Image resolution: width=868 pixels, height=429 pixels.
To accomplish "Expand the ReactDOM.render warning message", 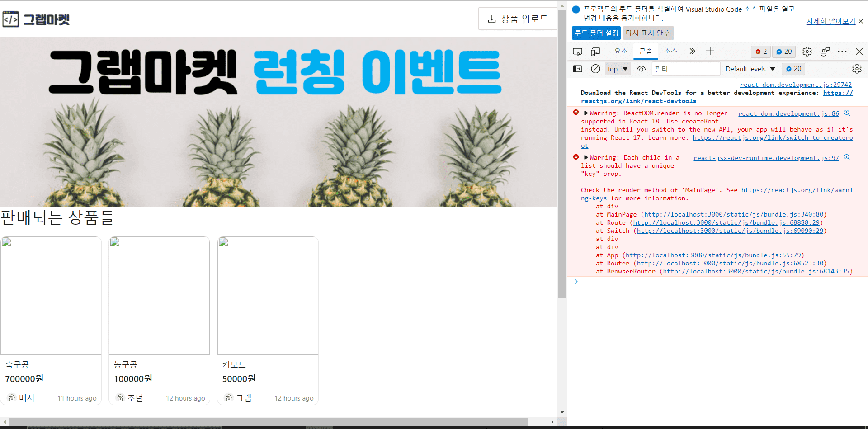I will (x=586, y=113).
